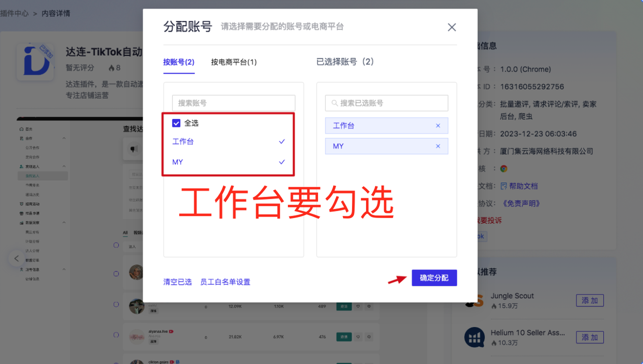Remove MY from selected accounts via x
This screenshot has height=364, width=643.
(x=438, y=146)
